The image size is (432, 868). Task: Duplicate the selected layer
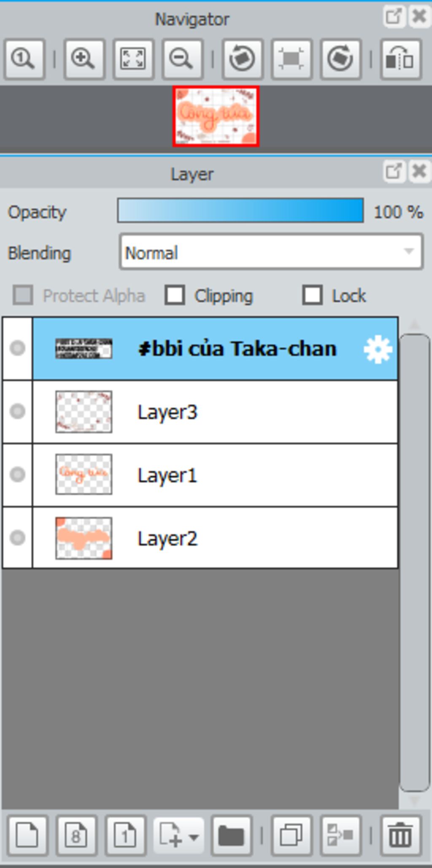(292, 836)
